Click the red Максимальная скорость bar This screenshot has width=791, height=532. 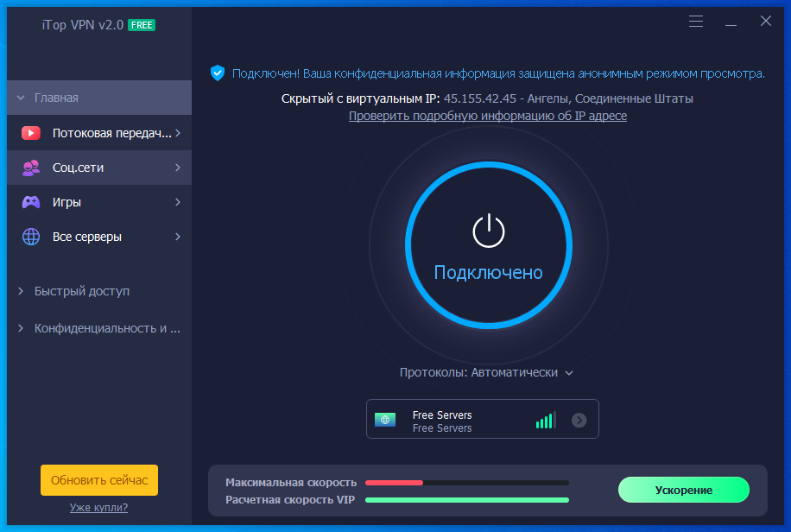coord(394,482)
